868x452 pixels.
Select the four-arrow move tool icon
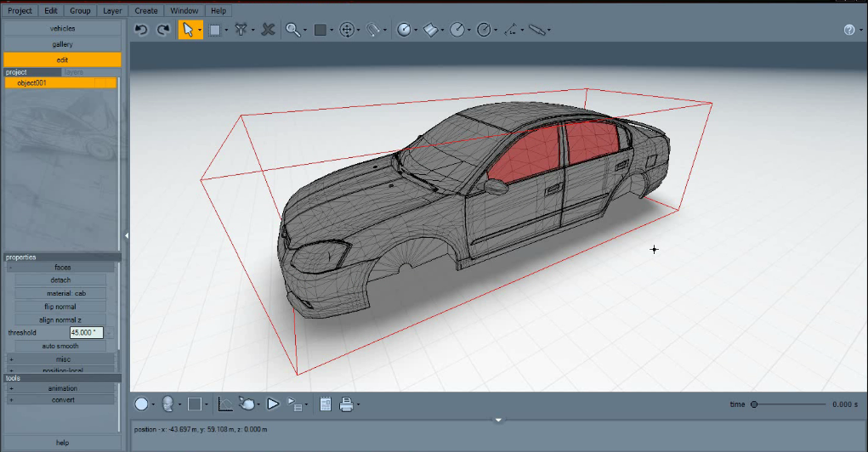(347, 30)
